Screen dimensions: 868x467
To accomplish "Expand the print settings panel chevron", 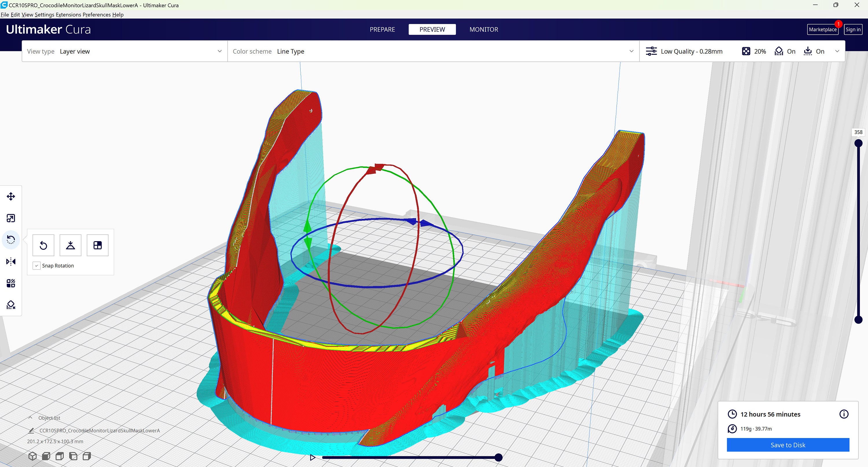I will (x=837, y=51).
